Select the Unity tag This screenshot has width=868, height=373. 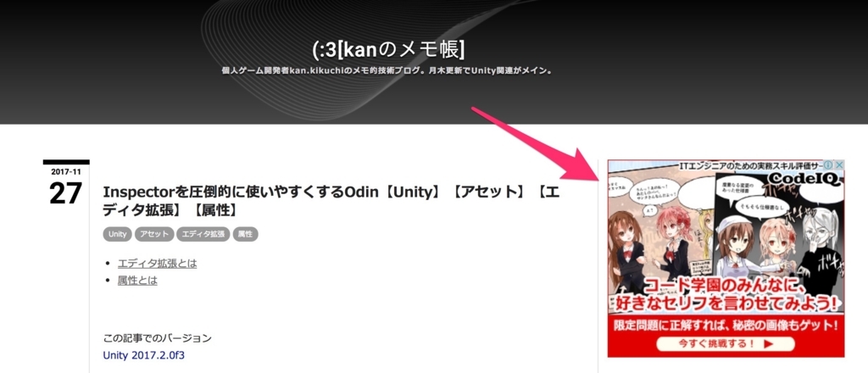coord(117,234)
